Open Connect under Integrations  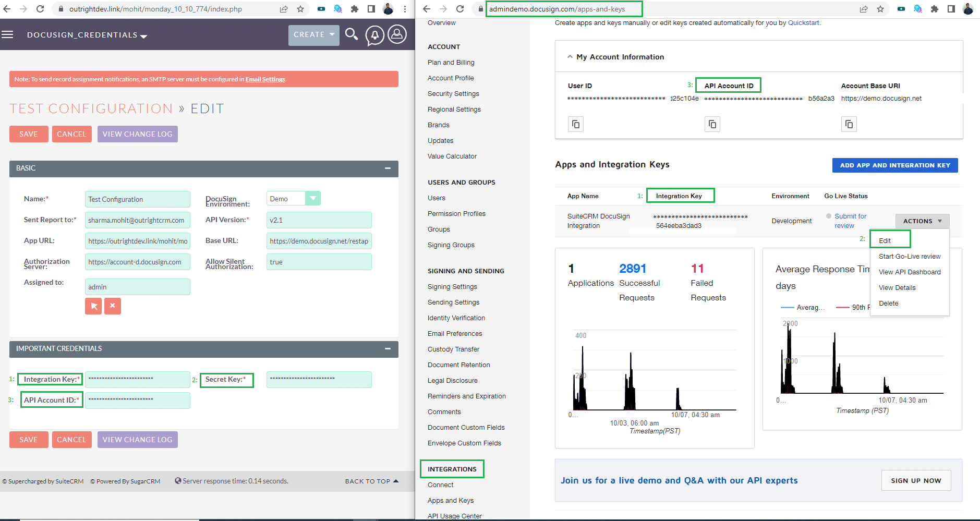tap(440, 485)
